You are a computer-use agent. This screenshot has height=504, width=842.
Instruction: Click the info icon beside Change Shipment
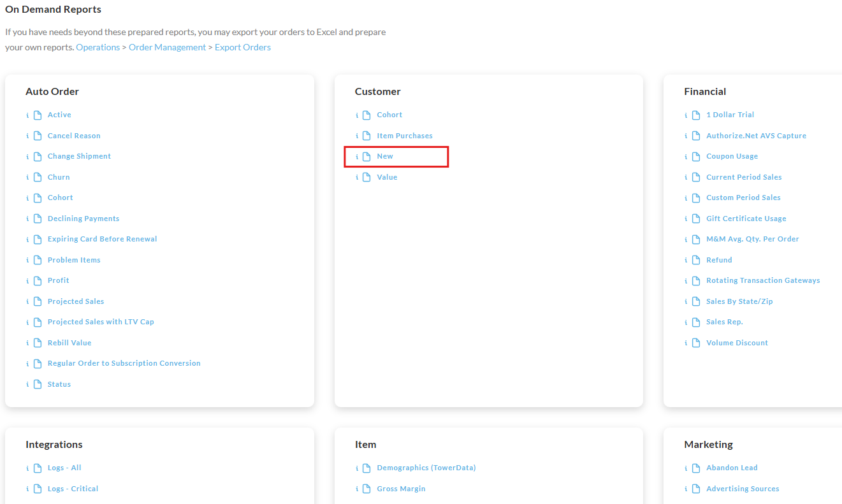click(x=27, y=157)
